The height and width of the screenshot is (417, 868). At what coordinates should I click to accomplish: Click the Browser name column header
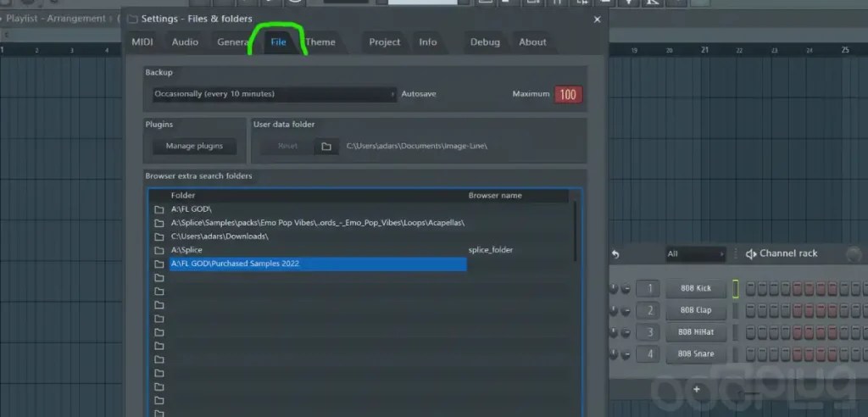pos(495,196)
